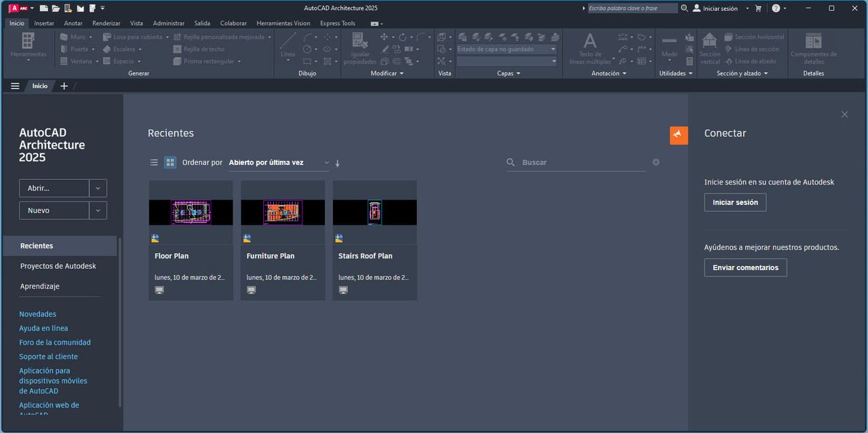Open Soporte al cliente link
This screenshot has width=868, height=433.
(x=48, y=356)
